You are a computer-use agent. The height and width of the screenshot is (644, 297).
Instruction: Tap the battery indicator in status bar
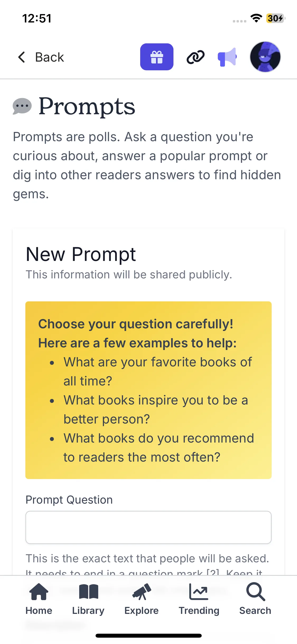275,18
